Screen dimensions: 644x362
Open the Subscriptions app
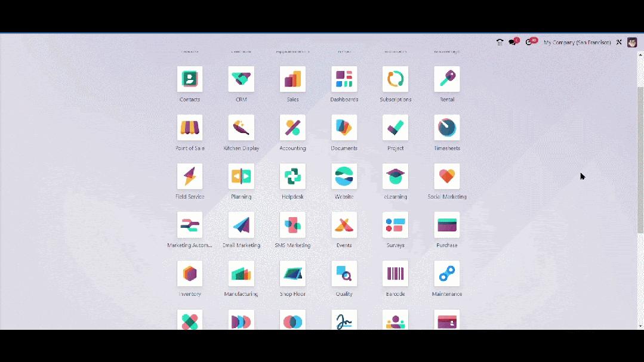click(x=395, y=78)
